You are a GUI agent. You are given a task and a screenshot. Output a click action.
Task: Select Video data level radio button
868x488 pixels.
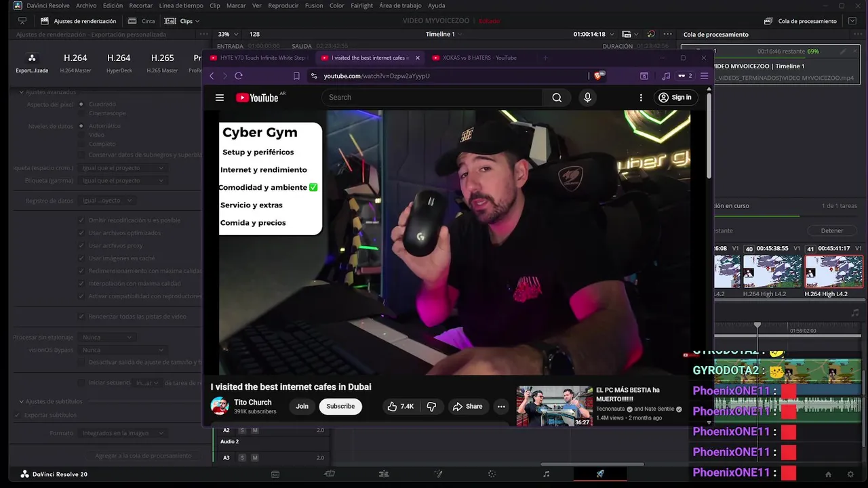tap(81, 135)
